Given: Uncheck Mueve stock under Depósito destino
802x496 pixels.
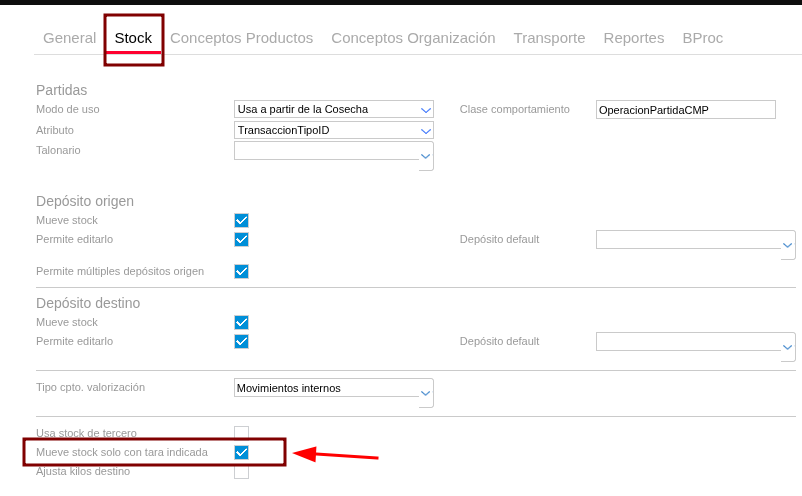Looking at the screenshot, I should pos(241,322).
